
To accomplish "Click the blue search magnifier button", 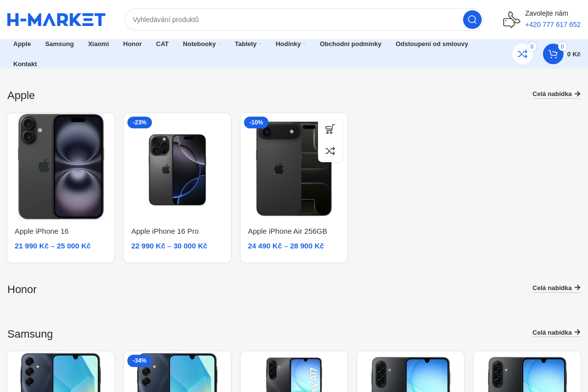I will pyautogui.click(x=472, y=20).
